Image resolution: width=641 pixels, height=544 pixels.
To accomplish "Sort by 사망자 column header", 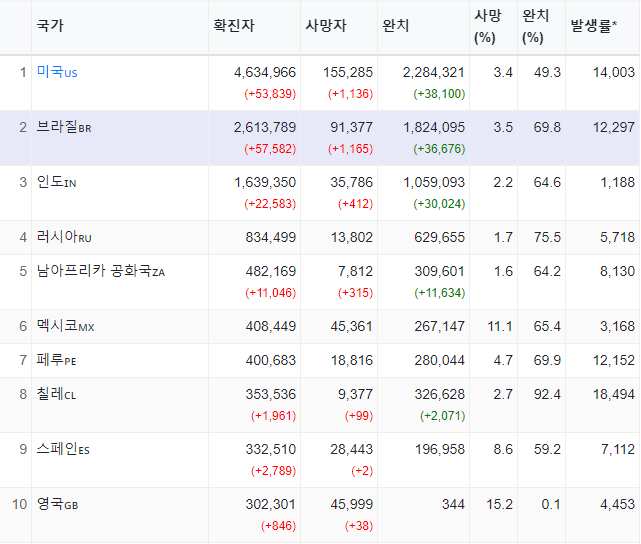I will (x=326, y=26).
